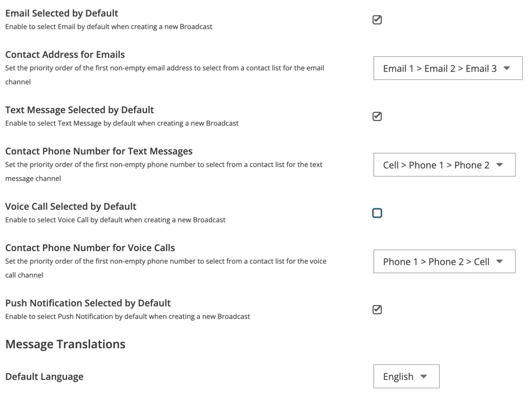
Task: Click the Email Selected by Default label
Action: coord(62,13)
